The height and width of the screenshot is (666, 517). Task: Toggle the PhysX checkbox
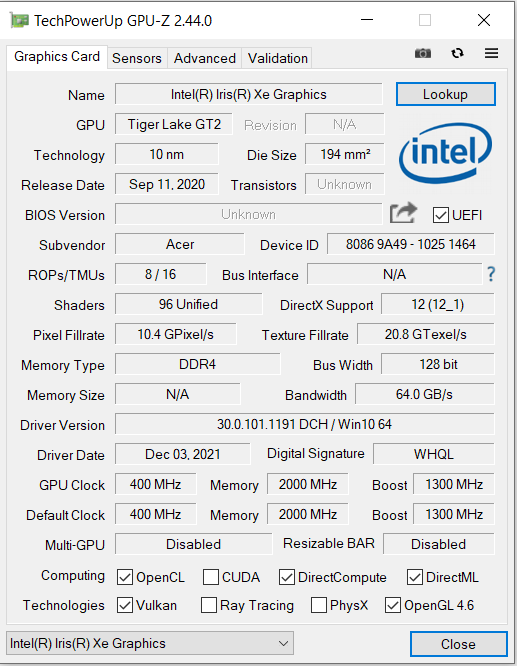click(x=319, y=605)
